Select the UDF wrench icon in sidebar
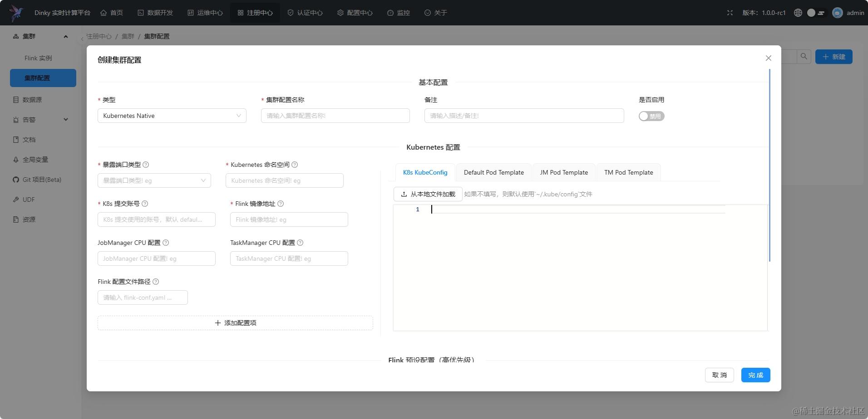This screenshot has width=868, height=419. pos(16,200)
